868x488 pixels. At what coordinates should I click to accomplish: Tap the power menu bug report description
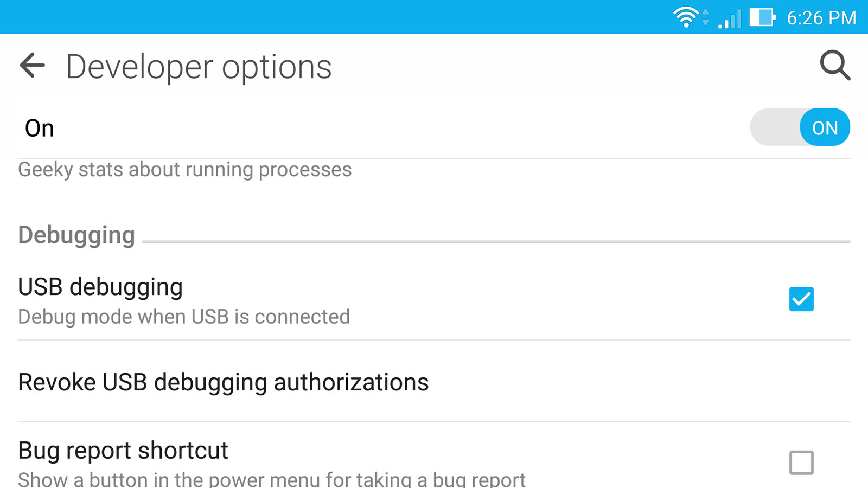click(272, 479)
